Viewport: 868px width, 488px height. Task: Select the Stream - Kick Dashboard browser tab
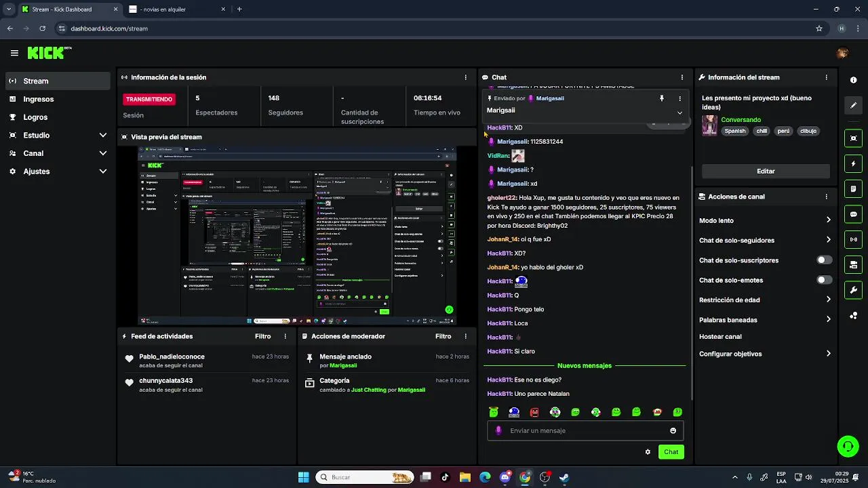point(68,9)
